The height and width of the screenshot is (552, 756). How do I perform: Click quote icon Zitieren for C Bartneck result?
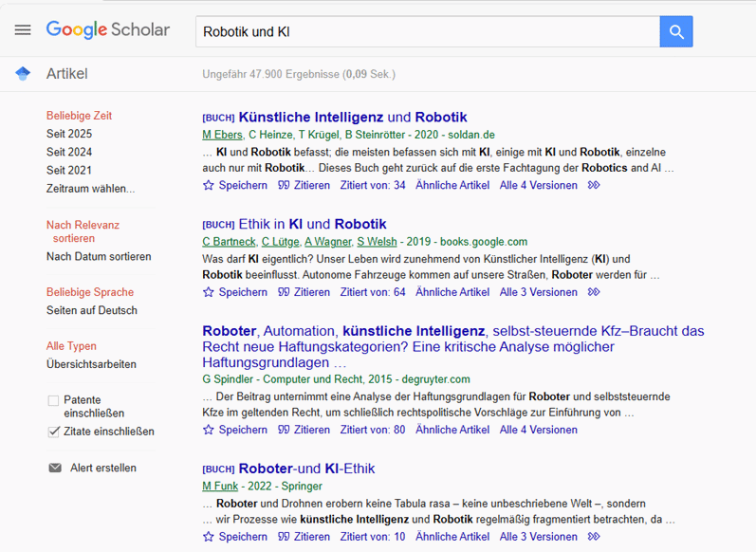284,292
